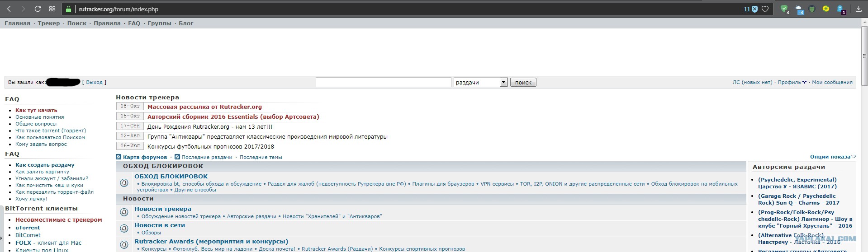This screenshot has height=252, width=868.
Task: Open Угнали аккаунт / забанили? link
Action: point(52,178)
